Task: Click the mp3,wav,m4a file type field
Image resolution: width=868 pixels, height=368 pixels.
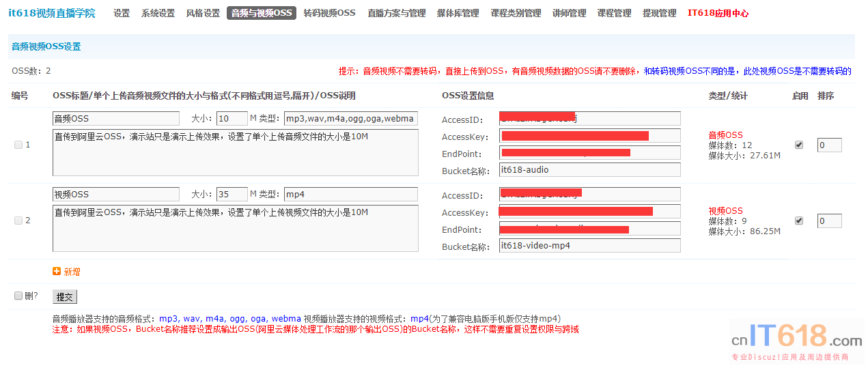Action: 350,118
